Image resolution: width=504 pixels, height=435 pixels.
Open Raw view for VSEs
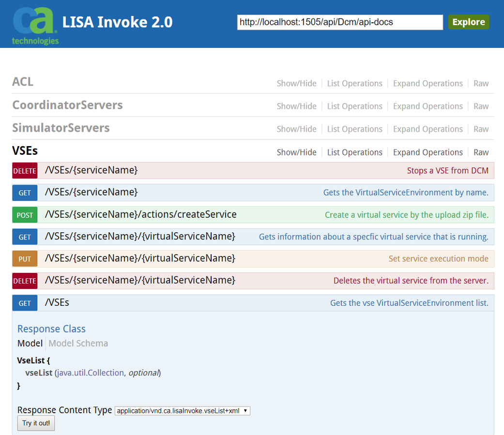481,152
